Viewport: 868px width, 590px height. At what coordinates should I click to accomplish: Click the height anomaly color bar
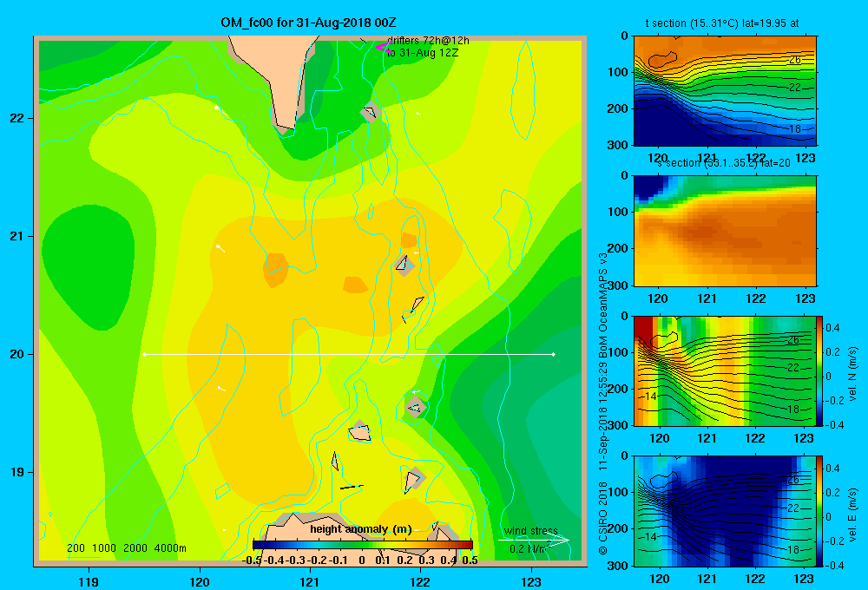(363, 545)
